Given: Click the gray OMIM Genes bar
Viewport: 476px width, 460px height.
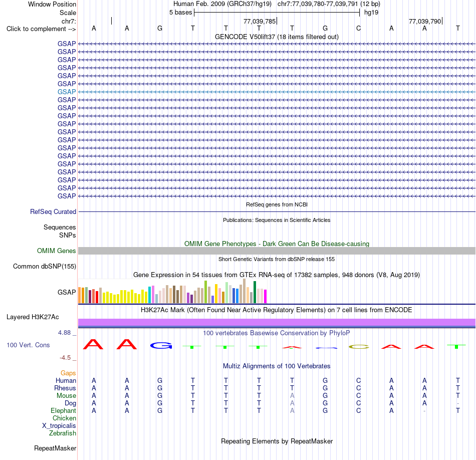Looking at the screenshot, I should [277, 251].
